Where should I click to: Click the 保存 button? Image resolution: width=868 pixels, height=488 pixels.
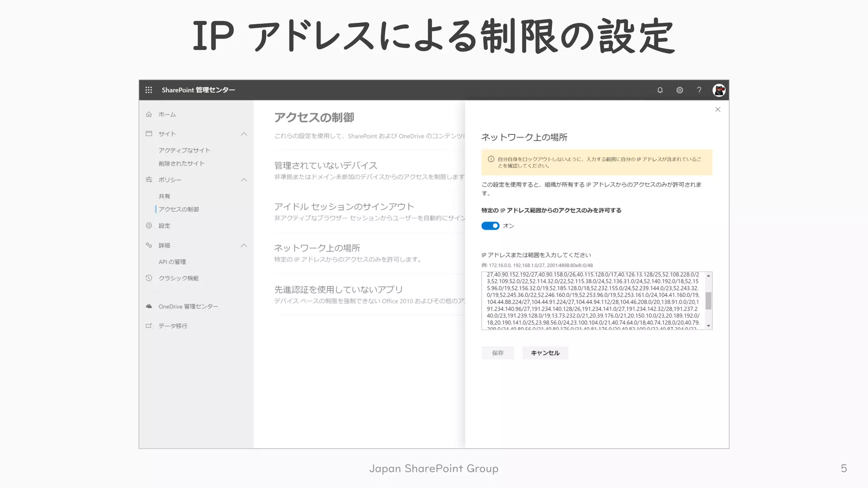pos(498,353)
